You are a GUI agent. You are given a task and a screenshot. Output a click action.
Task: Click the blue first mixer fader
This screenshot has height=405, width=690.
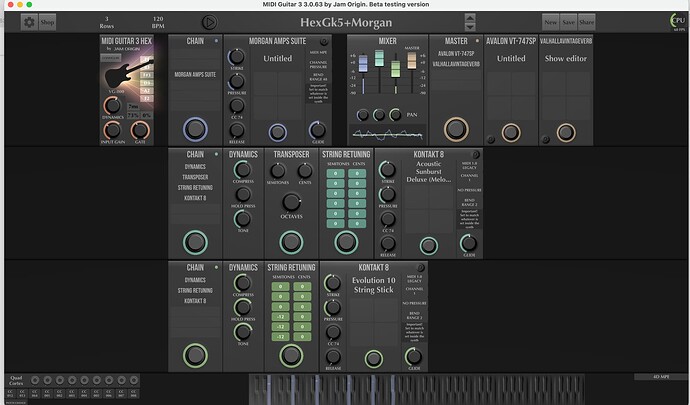coord(363,63)
